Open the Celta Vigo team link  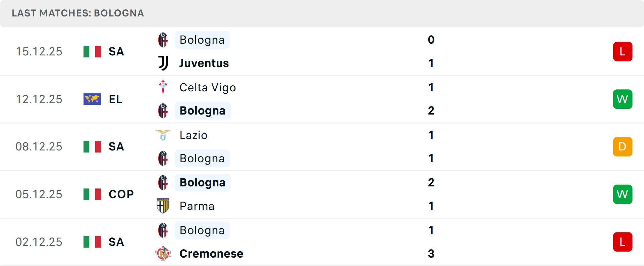[x=208, y=87]
